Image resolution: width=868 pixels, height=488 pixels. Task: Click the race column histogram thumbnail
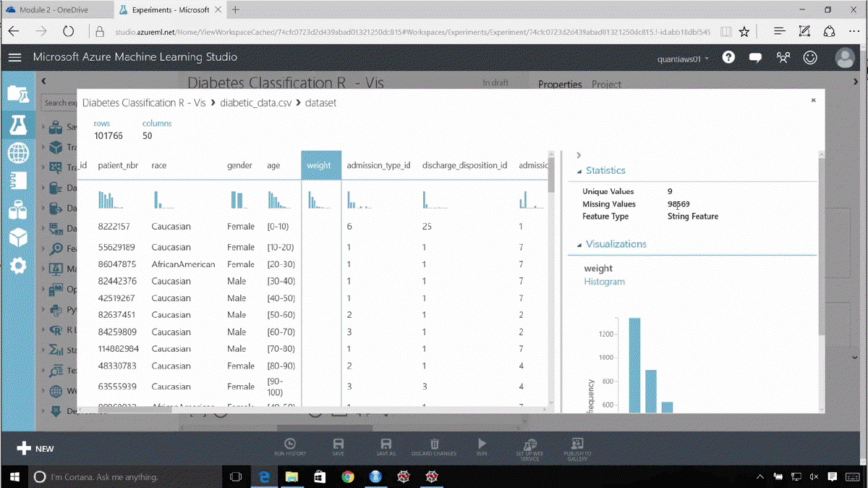[161, 200]
